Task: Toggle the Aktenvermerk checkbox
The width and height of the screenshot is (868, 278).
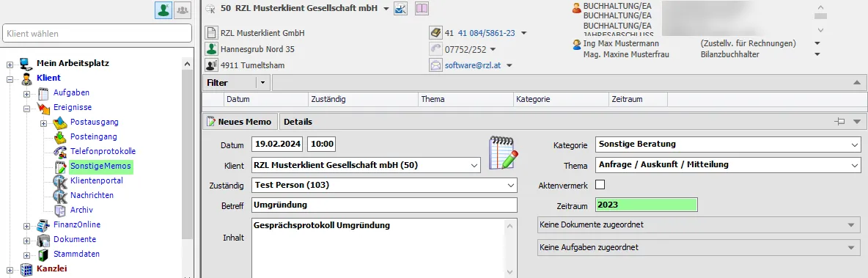Action: tap(600, 185)
